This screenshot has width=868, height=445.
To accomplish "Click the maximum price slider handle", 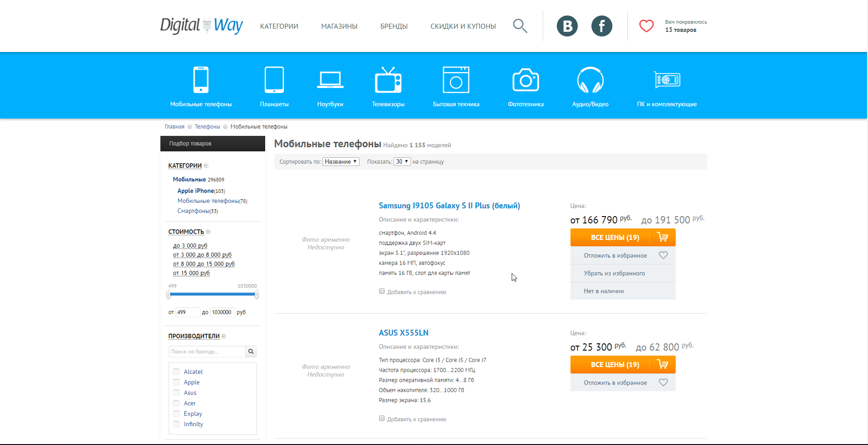I will (257, 295).
